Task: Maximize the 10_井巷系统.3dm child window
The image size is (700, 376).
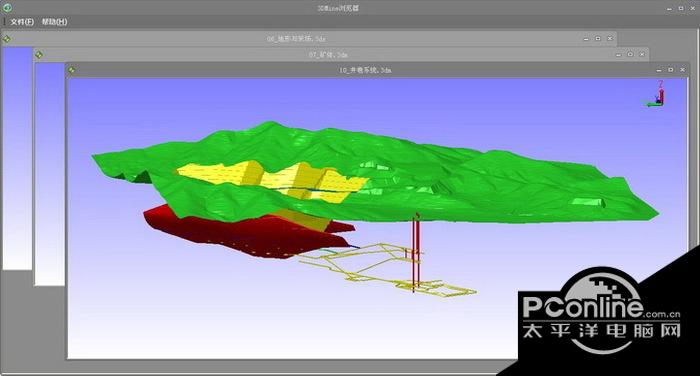Action: click(671, 70)
